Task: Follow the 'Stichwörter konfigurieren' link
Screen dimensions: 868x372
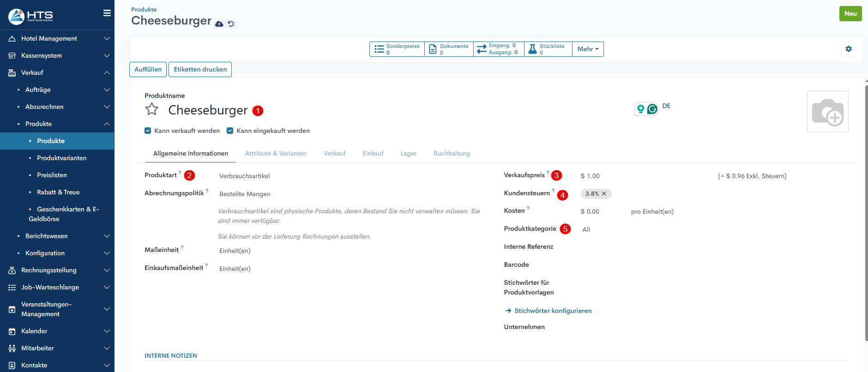Action: coord(553,311)
